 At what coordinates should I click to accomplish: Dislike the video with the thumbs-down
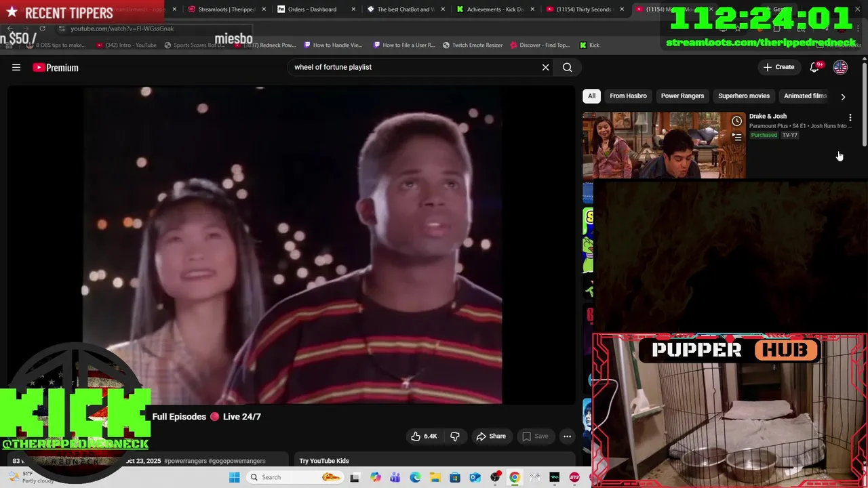(455, 436)
